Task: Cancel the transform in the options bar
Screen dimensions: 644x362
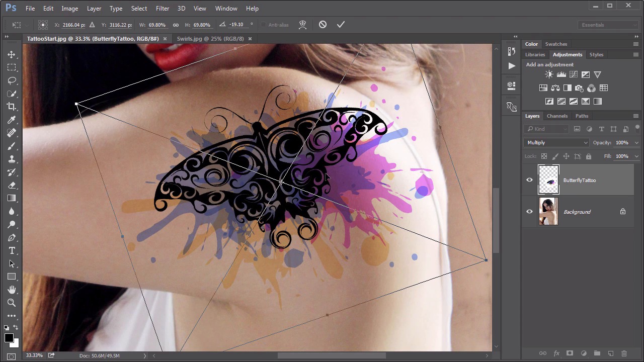Action: click(x=323, y=25)
